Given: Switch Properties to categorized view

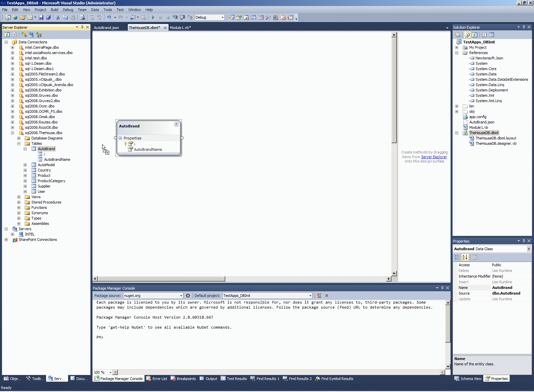Looking at the screenshot, I should [457, 257].
